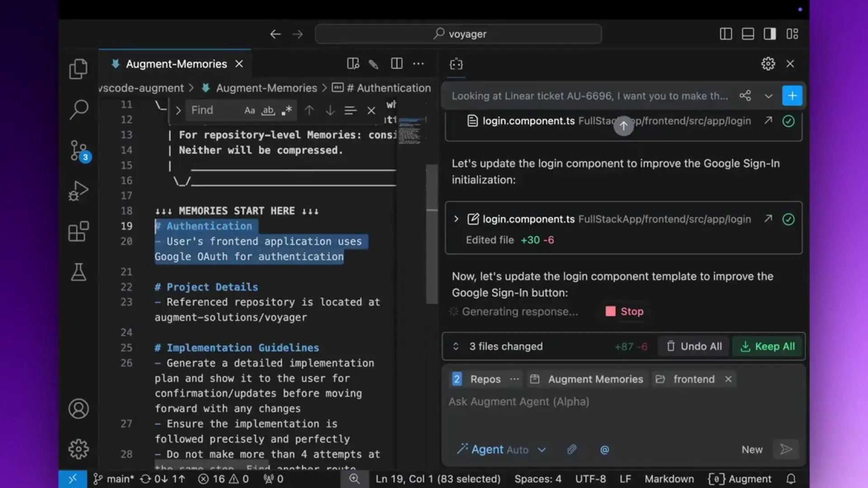Toggle Find in Selection
The width and height of the screenshot is (868, 488).
[x=350, y=110]
